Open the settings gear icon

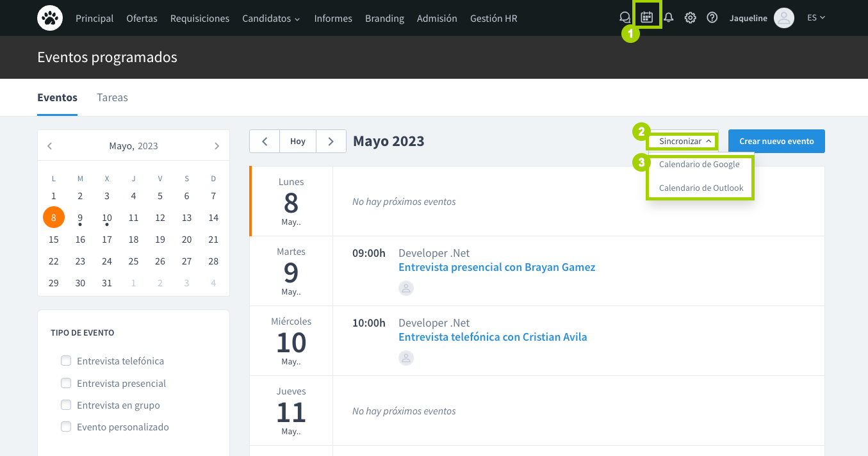[x=690, y=18]
